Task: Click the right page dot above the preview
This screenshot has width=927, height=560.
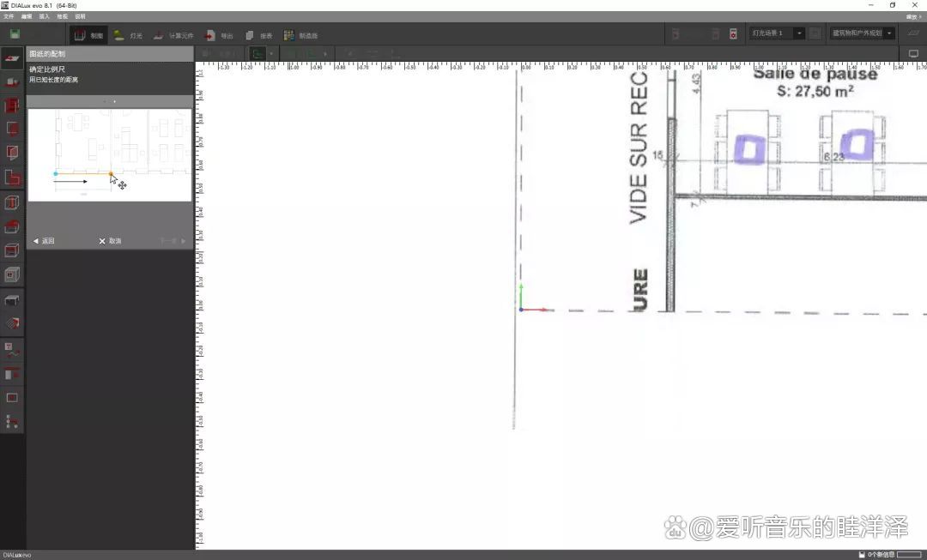Action: [x=115, y=101]
